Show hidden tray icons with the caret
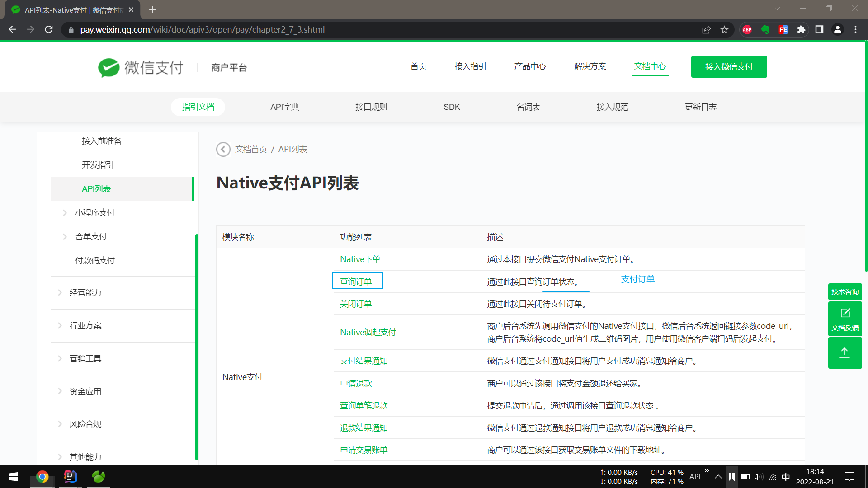Screen dimensions: 868x488 point(718,477)
